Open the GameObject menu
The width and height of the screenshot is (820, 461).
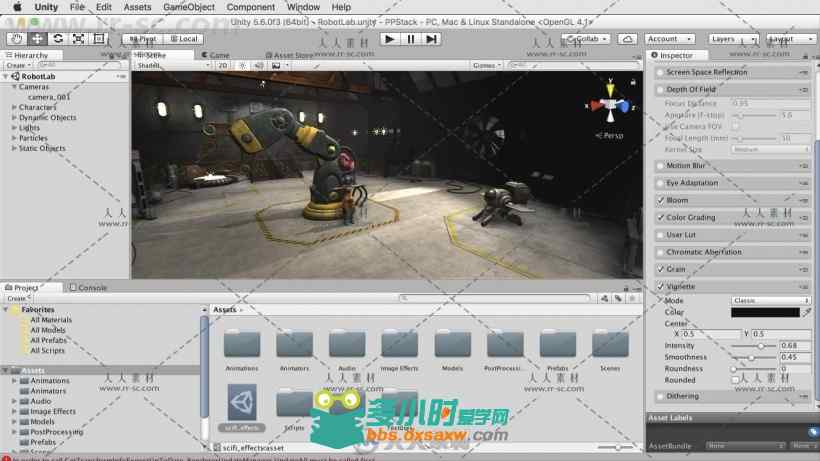189,7
